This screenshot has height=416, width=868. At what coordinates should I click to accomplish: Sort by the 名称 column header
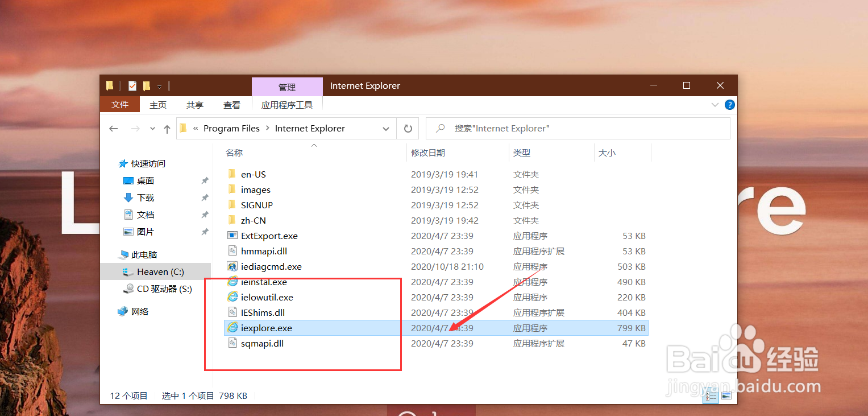click(x=234, y=153)
